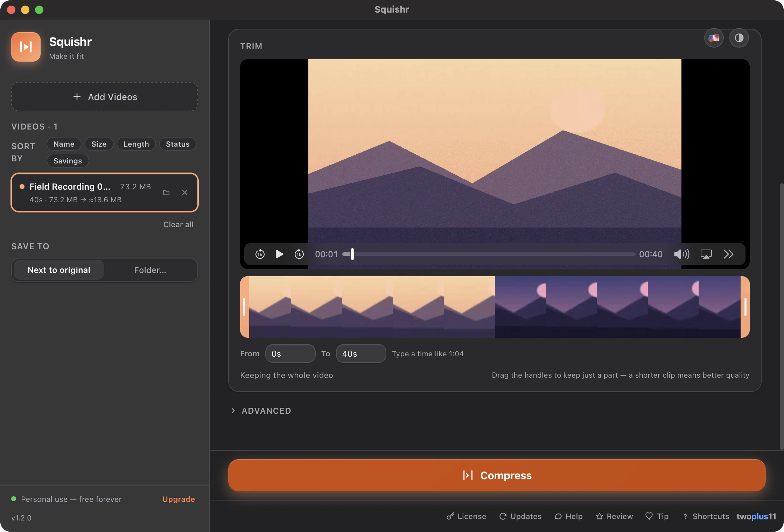784x532 pixels.
Task: Click the Upgrade link
Action: pyautogui.click(x=178, y=499)
